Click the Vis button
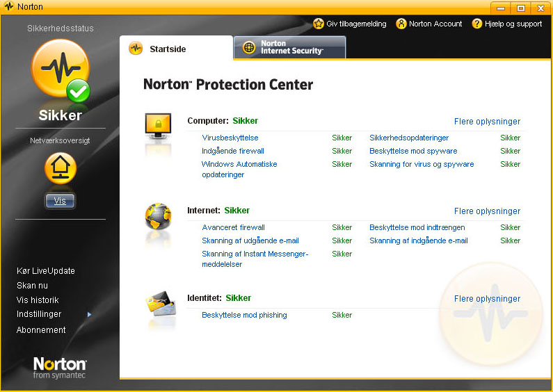This screenshot has width=553, height=392. [x=60, y=201]
